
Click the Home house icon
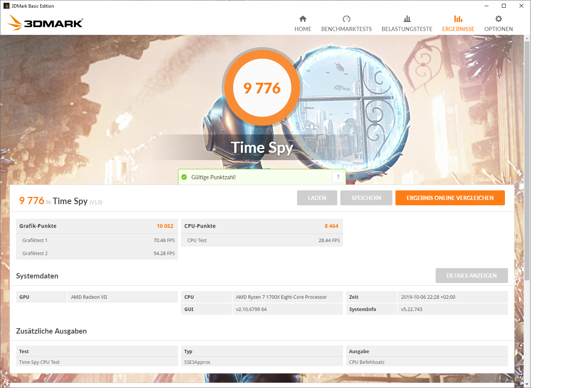(x=303, y=19)
